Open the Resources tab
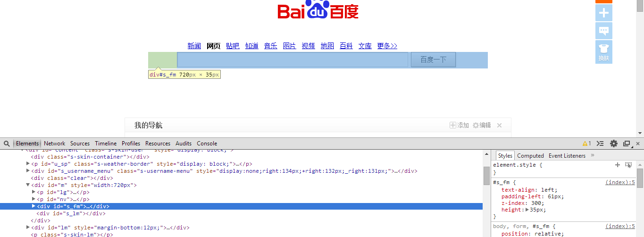This screenshot has height=237, width=644. 158,144
